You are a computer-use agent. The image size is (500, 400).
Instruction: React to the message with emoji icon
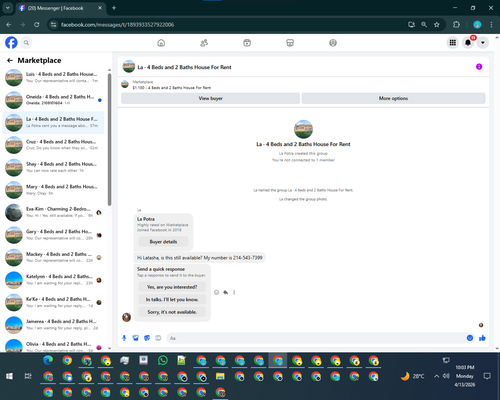click(216, 292)
